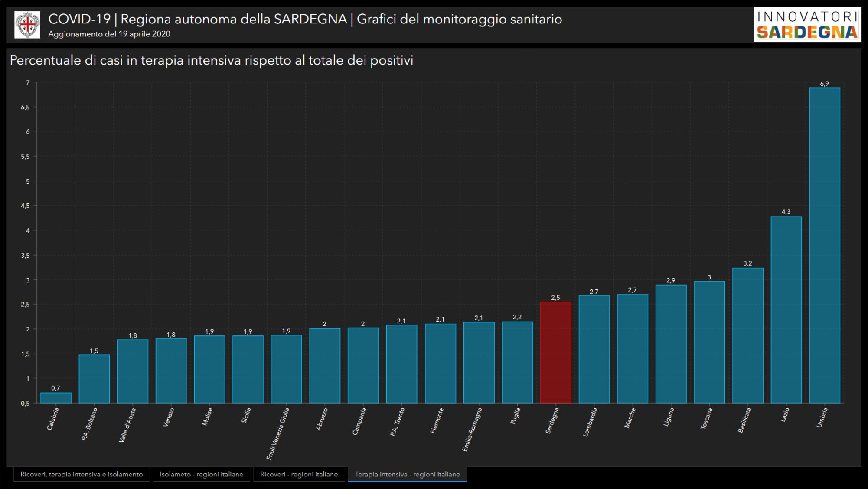Image resolution: width=868 pixels, height=489 pixels.
Task: Click the red Sardegna bar
Action: (x=555, y=352)
